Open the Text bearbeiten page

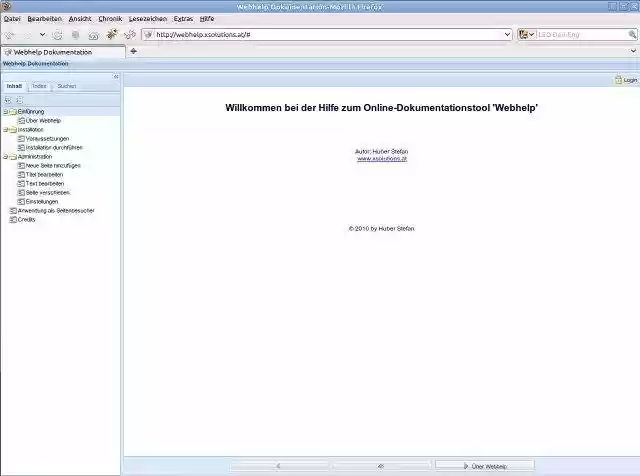click(45, 183)
